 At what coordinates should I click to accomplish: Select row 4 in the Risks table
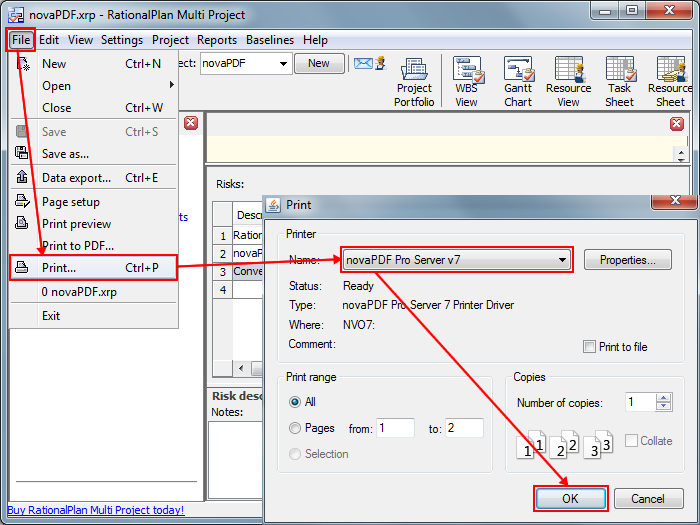(x=222, y=290)
